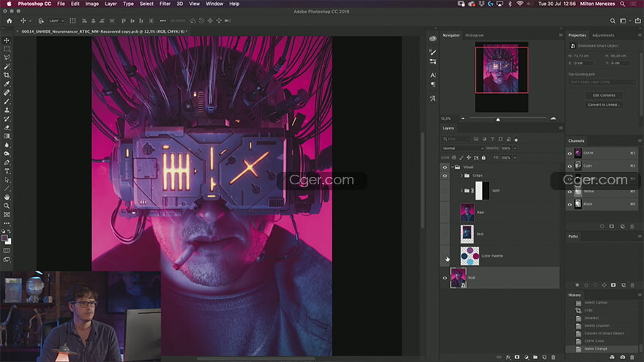Open the Apple menu
The height and width of the screenshot is (362, 644).
[9, 4]
